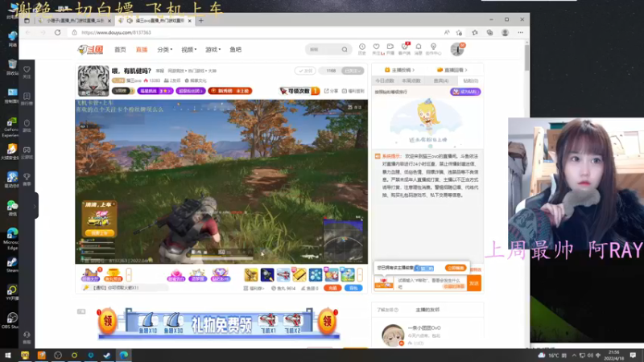644x362 pixels.
Task: Click the 立即领取 button in popup
Action: click(456, 268)
